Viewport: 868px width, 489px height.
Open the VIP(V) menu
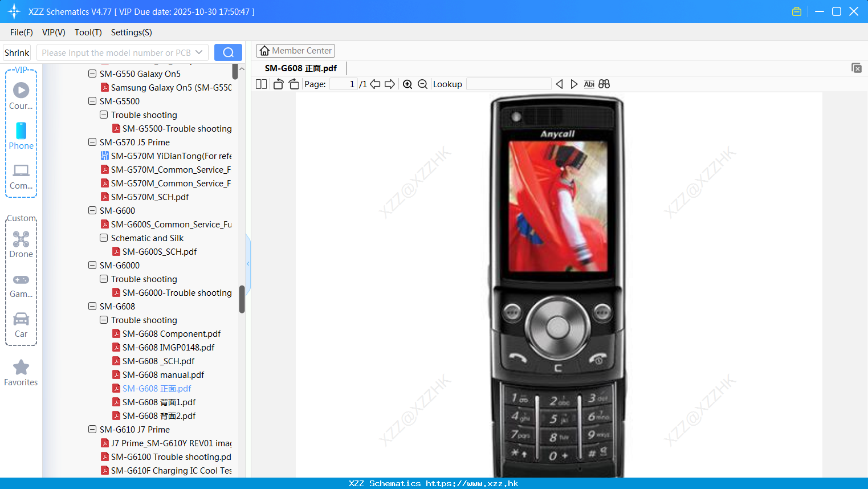(x=54, y=32)
